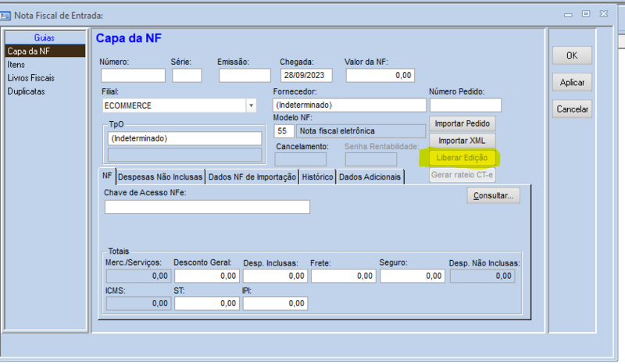Screen dimensions: 625x364
Task: Switch to the Dados Adicionais tab
Action: (370, 177)
